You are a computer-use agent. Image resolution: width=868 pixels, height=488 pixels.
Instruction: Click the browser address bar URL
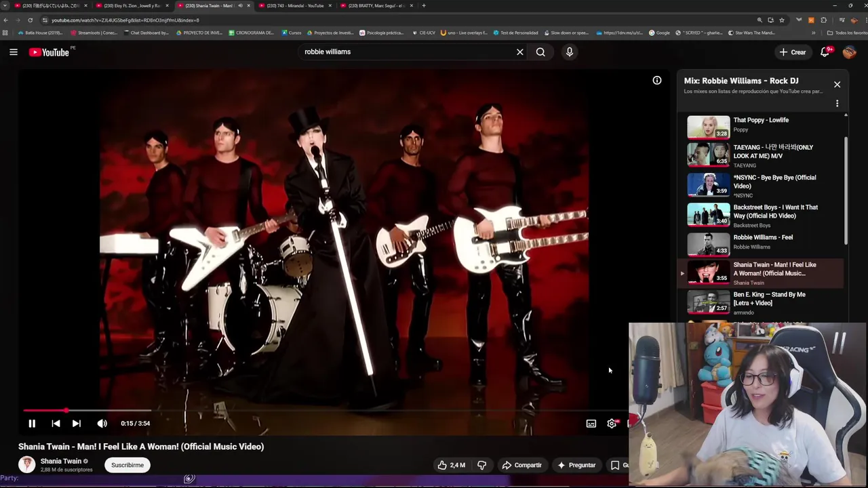tap(125, 20)
